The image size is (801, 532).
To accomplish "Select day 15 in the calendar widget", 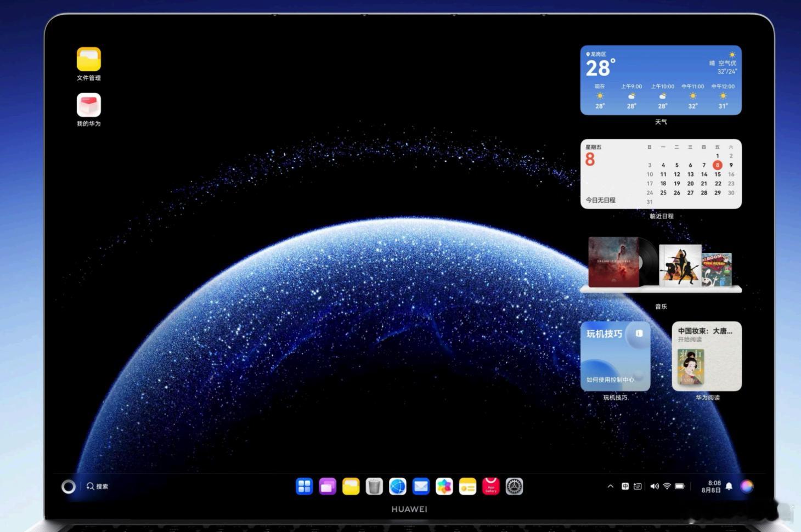I will (718, 174).
